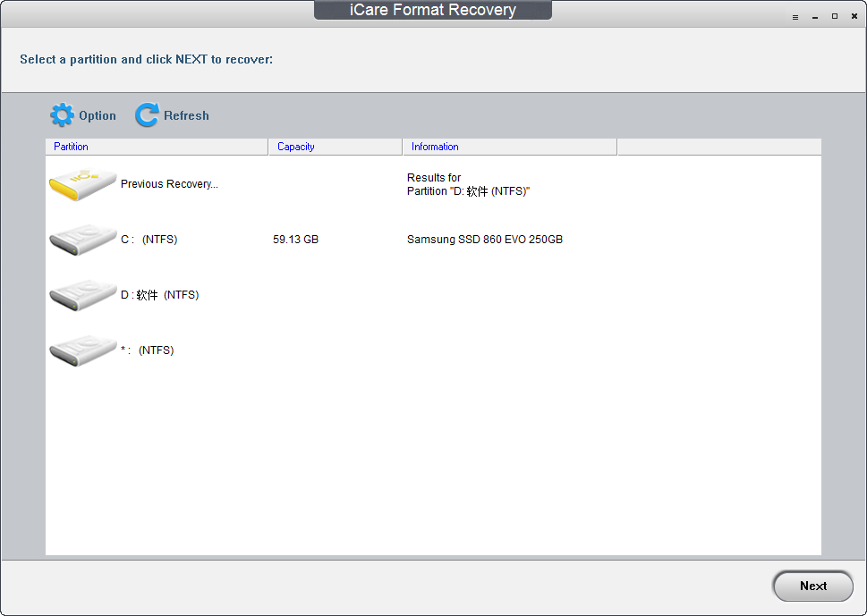Click the empty fourth column header
This screenshot has height=616, width=867.
[x=719, y=147]
